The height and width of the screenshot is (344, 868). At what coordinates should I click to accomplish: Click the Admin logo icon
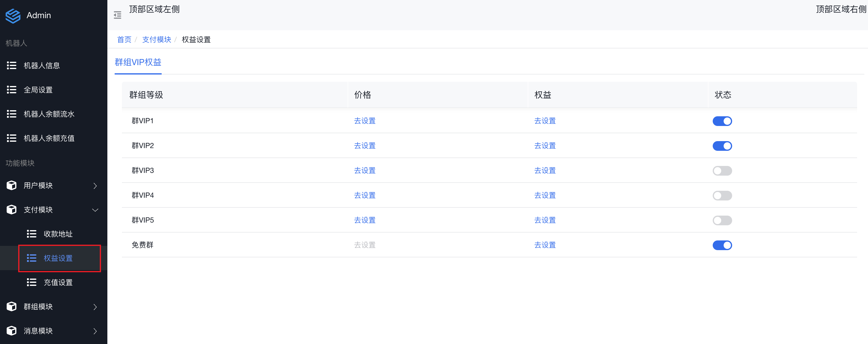click(13, 15)
